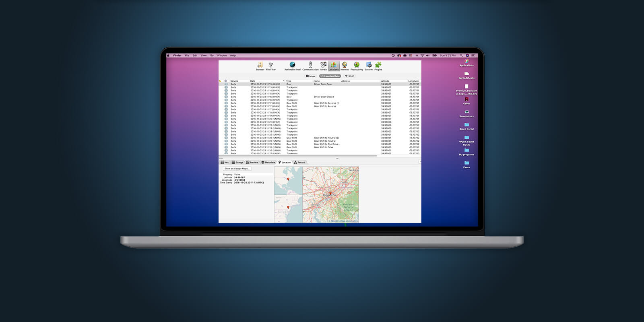
Task: Open the System category
Action: (369, 66)
